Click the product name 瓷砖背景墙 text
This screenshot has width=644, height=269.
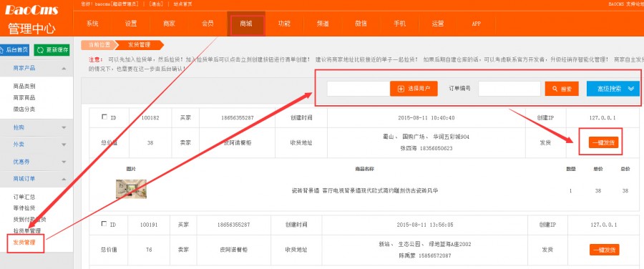[365, 190]
